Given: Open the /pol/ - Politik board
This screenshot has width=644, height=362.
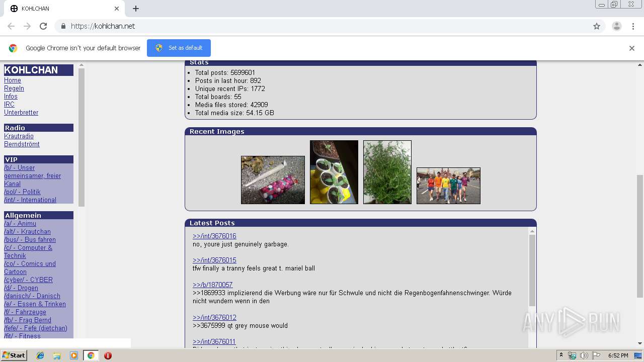Looking at the screenshot, I should (x=22, y=192).
